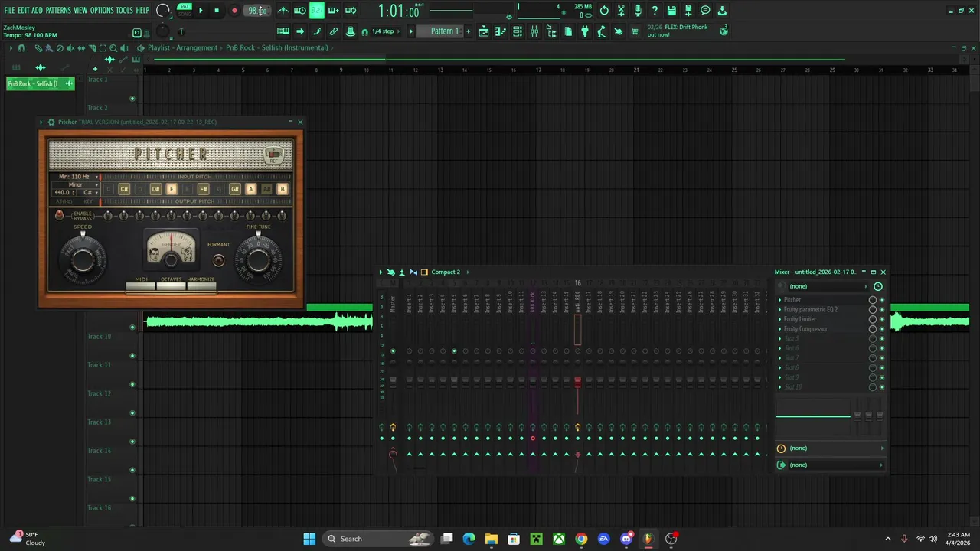Toggle the metronome icon in top toolbar
This screenshot has width=980, height=551.
point(283,11)
